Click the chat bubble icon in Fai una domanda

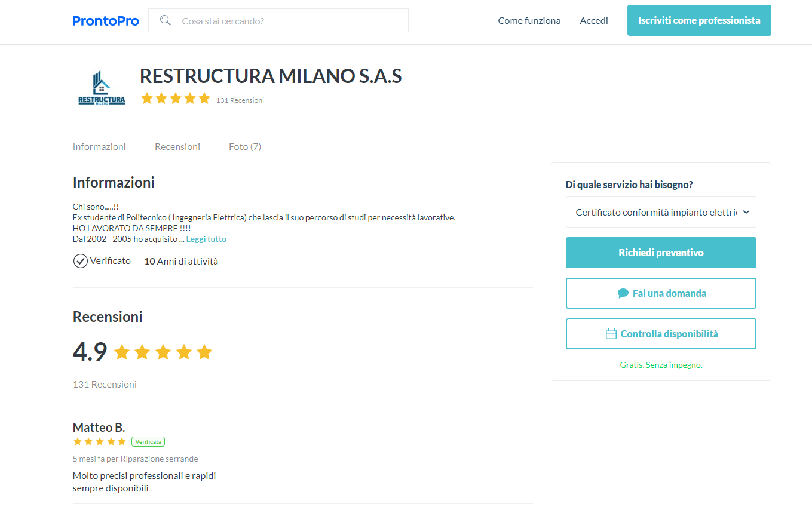[x=623, y=293]
